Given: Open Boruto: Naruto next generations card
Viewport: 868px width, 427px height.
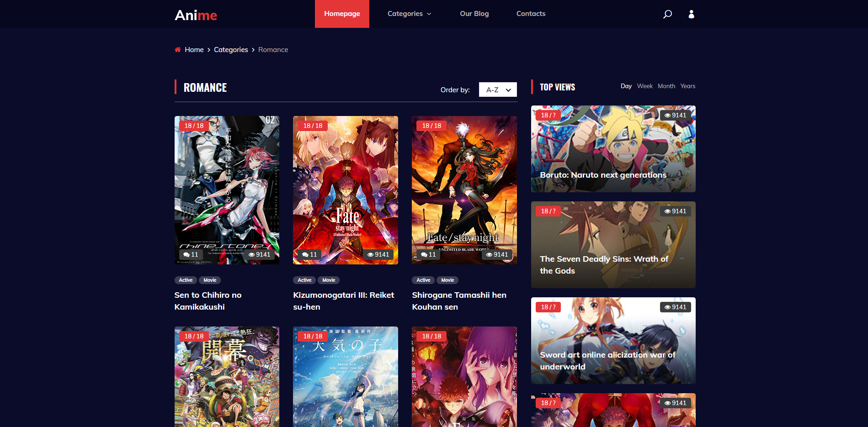Looking at the screenshot, I should (613, 149).
